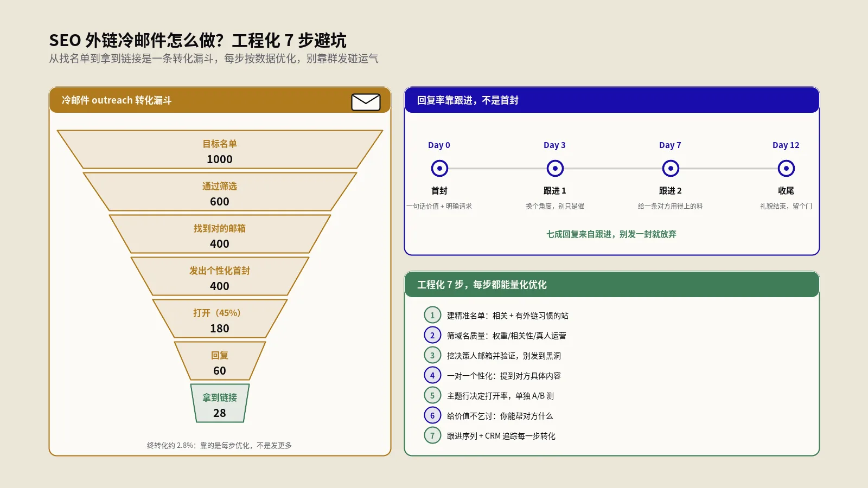Click the green 拿到链接 28 stage
Image resolution: width=868 pixels, height=488 pixels.
click(x=220, y=403)
